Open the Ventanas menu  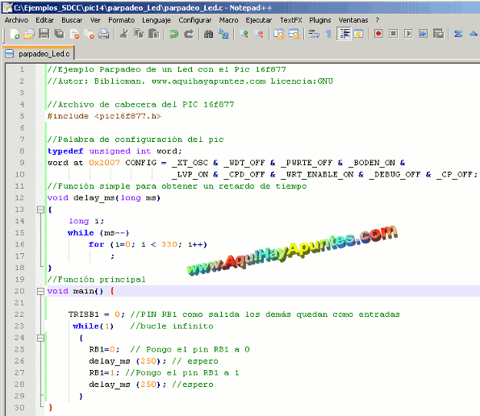(353, 20)
